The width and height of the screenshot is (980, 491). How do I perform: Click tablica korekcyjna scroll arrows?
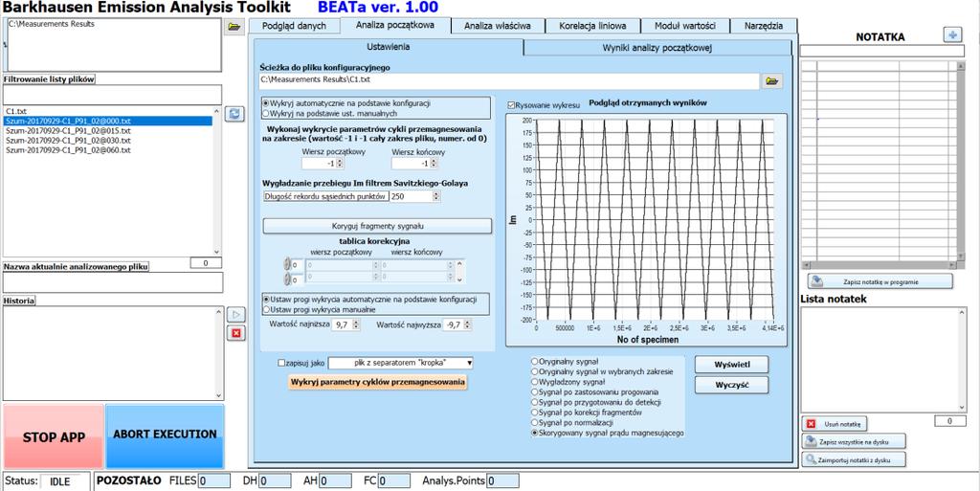tap(460, 272)
